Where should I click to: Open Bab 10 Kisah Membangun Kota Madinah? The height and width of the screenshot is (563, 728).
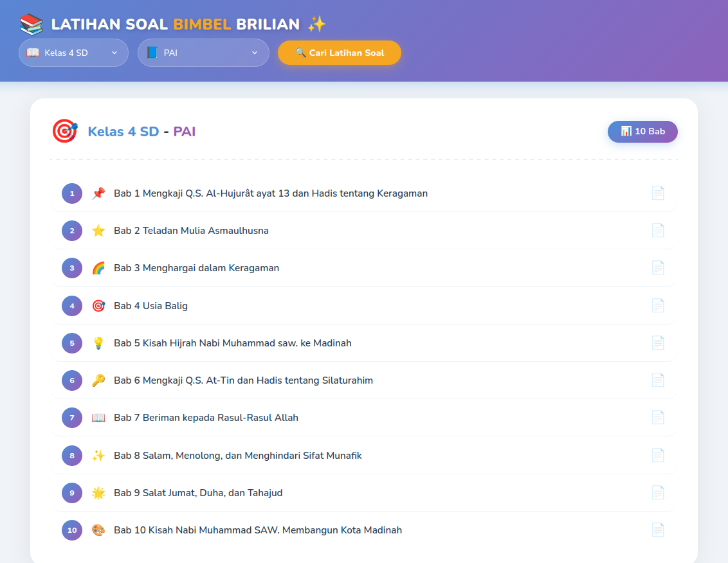pyautogui.click(x=363, y=530)
